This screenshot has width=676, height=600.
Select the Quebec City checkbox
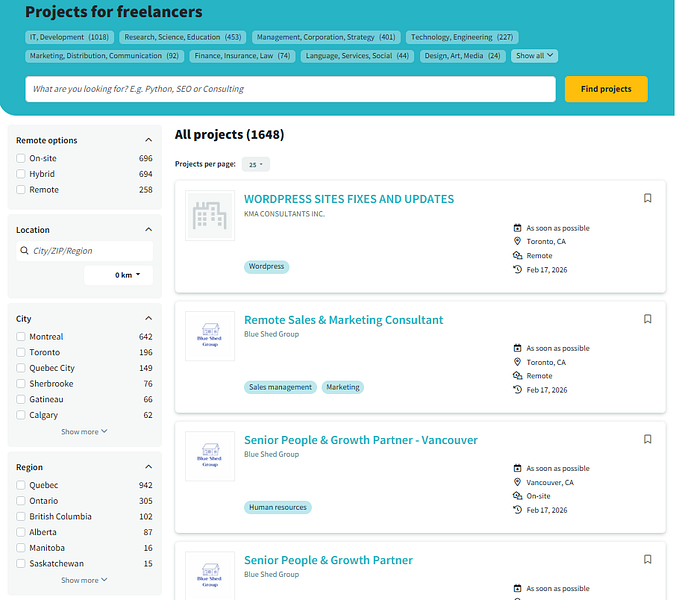coord(21,368)
